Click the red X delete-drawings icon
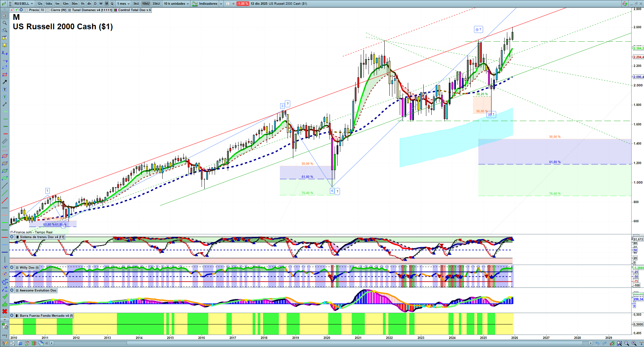 (x=5, y=311)
